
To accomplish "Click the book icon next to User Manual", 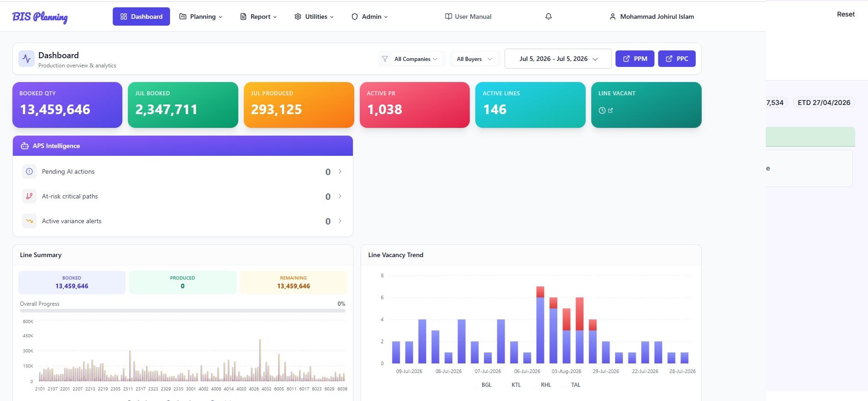I will [448, 16].
